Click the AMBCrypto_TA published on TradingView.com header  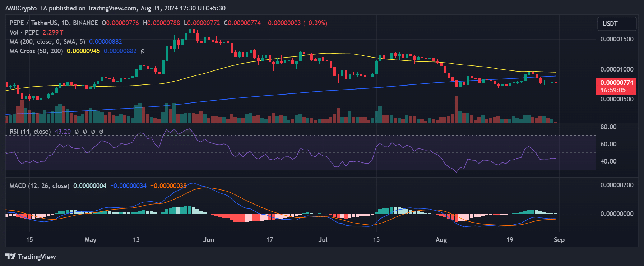115,8
